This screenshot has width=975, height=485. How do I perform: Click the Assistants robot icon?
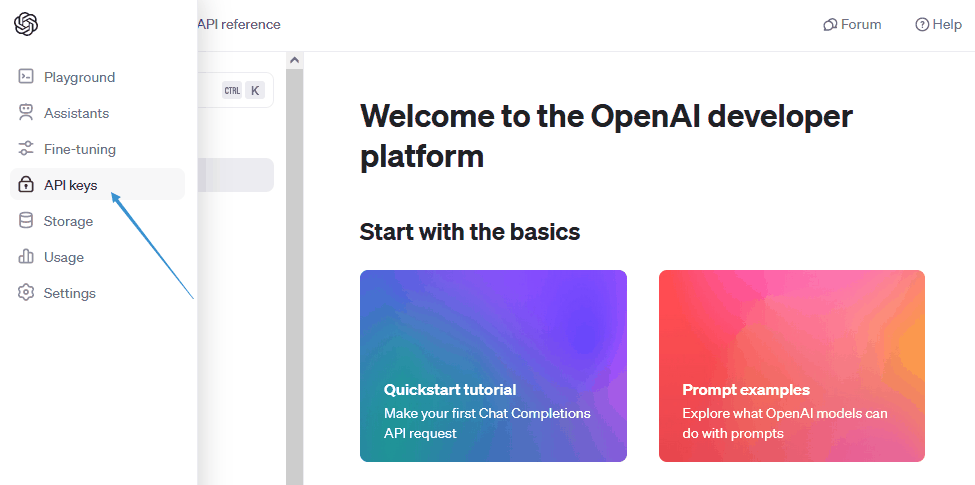point(25,113)
